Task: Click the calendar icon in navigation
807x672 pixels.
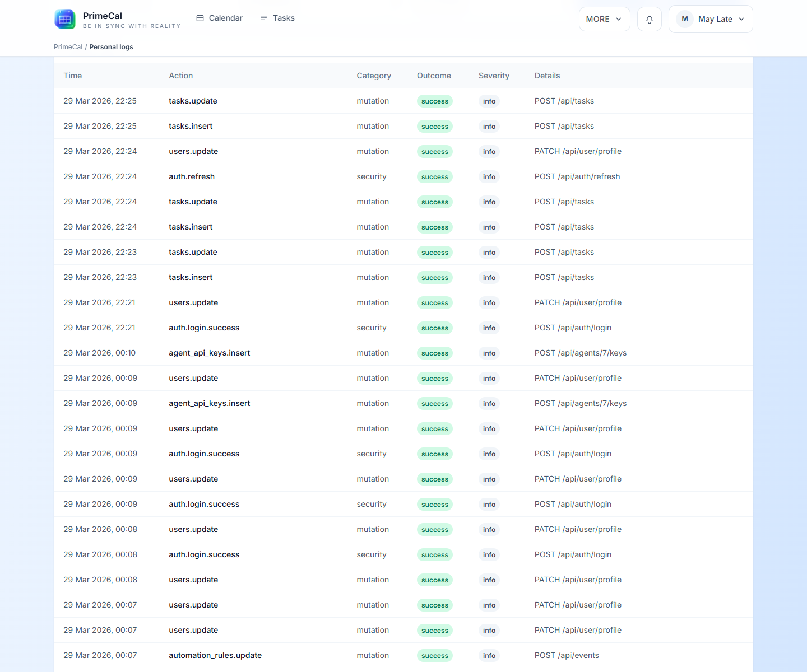Action: click(200, 18)
